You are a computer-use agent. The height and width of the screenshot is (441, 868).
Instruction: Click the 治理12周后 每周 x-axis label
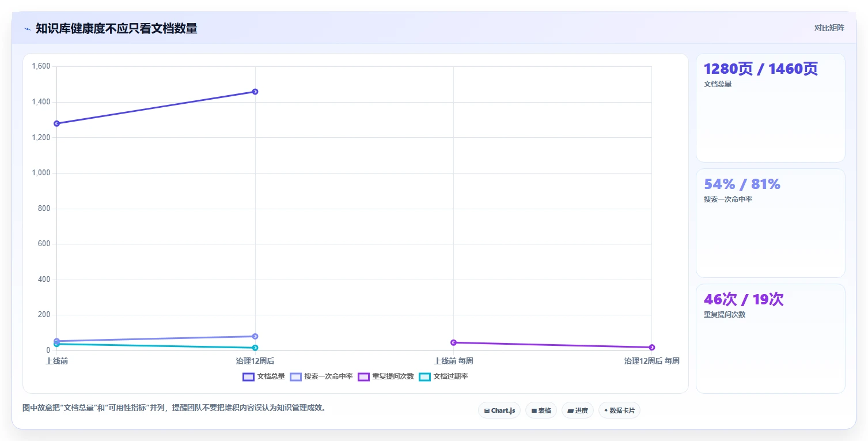(x=652, y=361)
